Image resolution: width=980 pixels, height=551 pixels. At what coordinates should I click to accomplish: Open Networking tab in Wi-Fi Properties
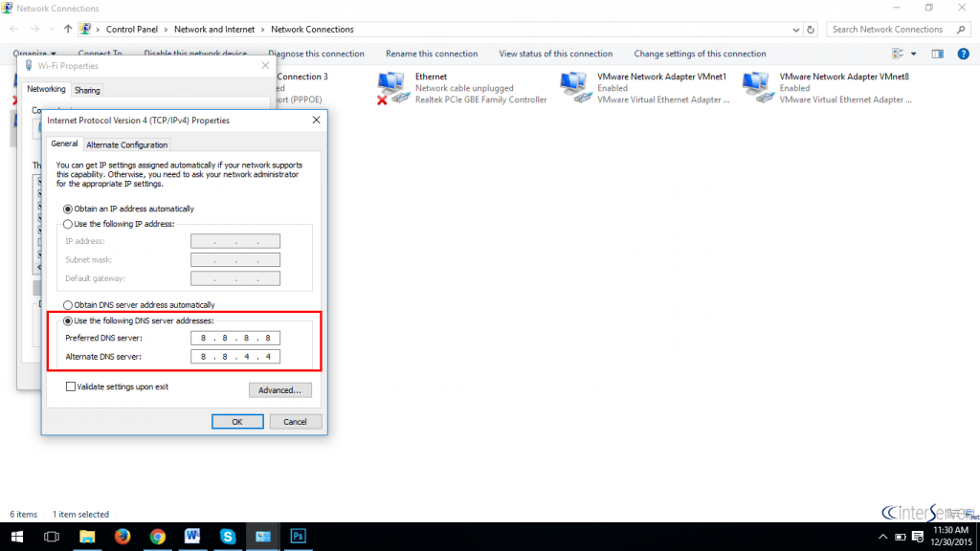tap(46, 89)
